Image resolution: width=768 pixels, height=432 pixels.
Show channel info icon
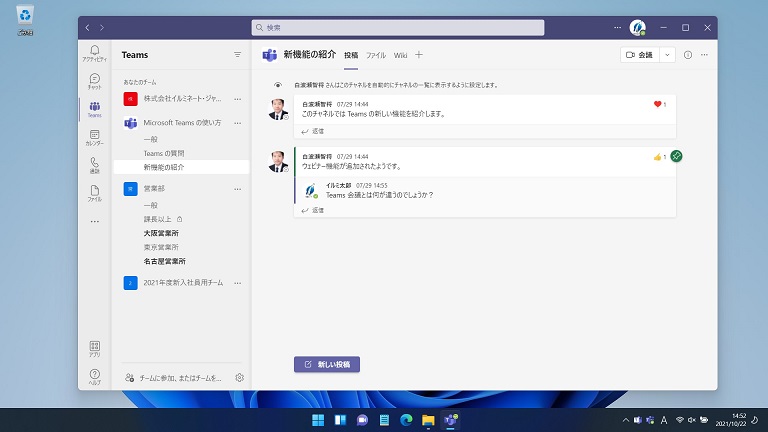point(688,55)
